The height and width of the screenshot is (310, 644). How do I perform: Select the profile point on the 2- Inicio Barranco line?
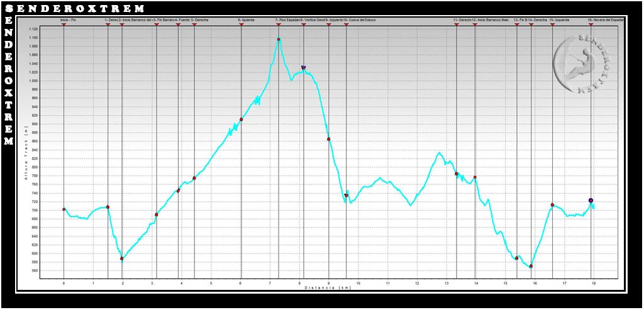122,258
